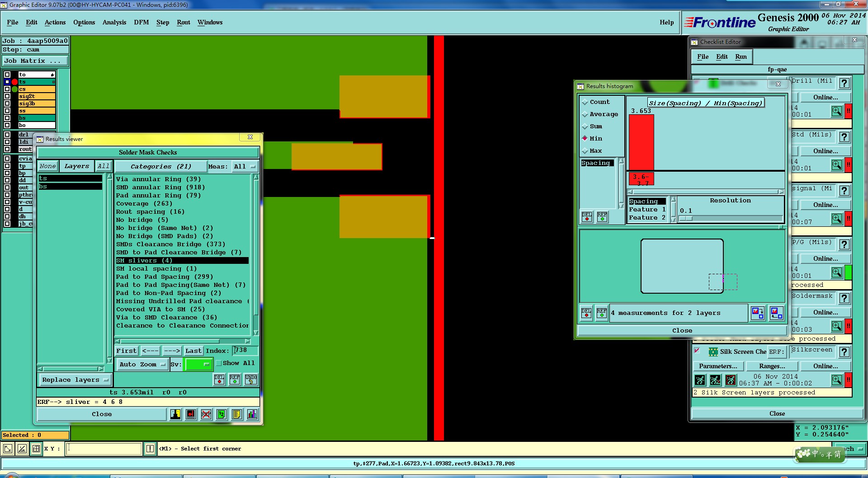Select Min radio in Results histogram
The image size is (868, 478).
pos(585,138)
